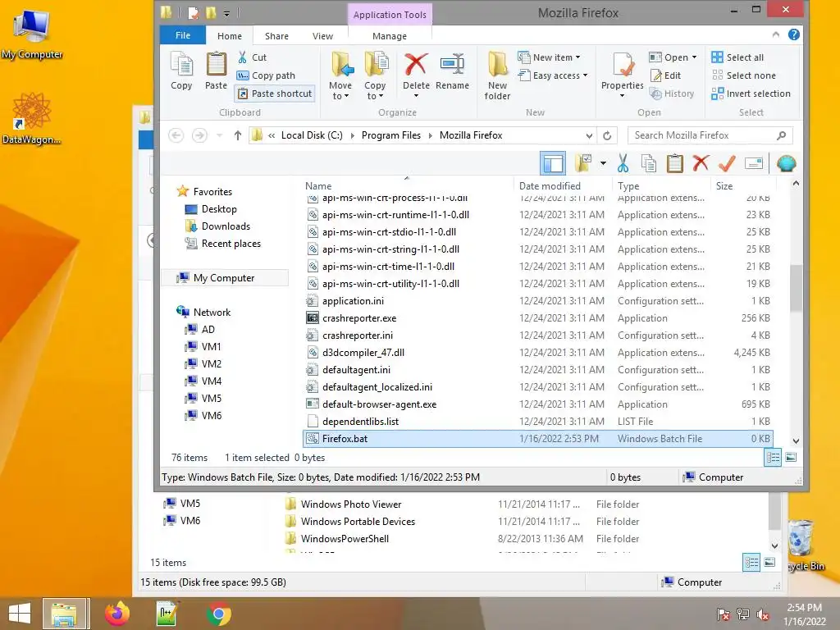Expand the address bar history dropdown
This screenshot has height=630, width=840.
tap(589, 135)
